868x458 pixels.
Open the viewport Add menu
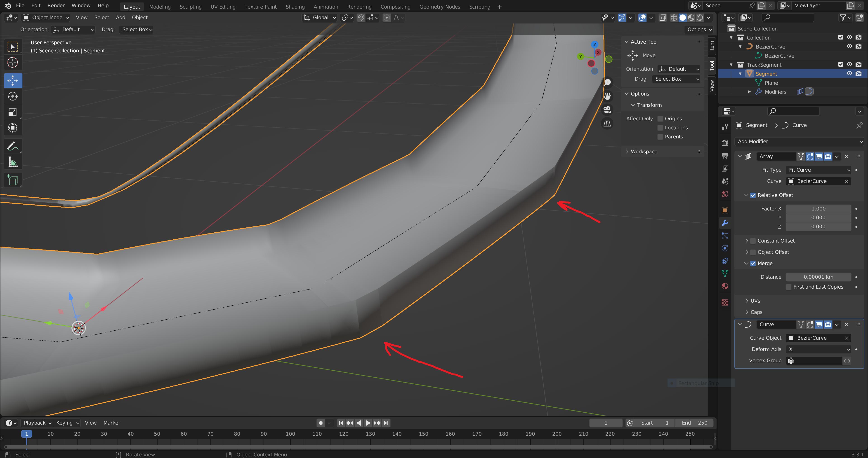(120, 18)
